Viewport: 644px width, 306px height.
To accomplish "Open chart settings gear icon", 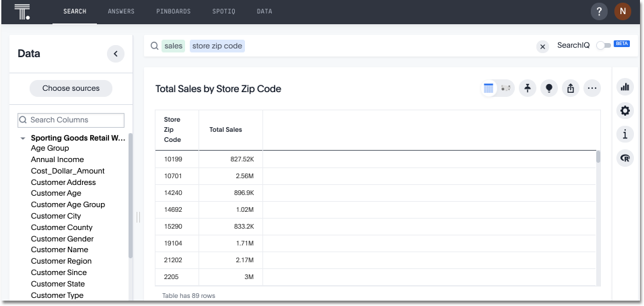I will click(x=625, y=111).
